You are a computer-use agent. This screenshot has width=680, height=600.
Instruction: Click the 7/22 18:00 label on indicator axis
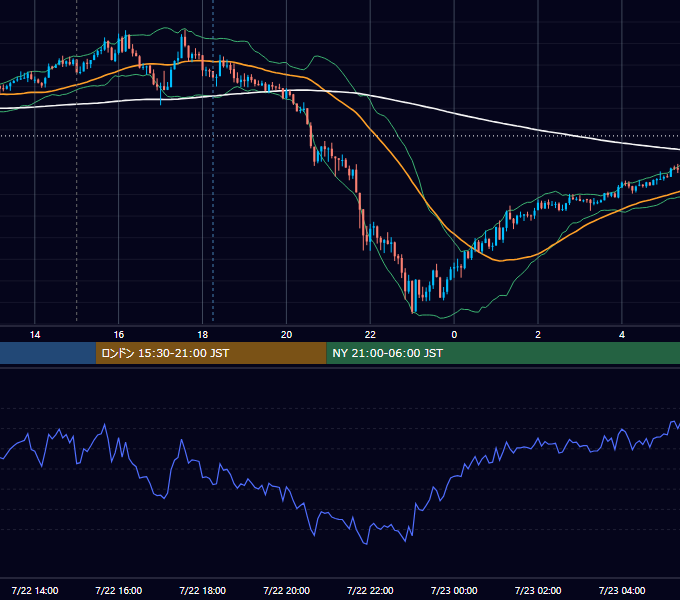tap(203, 590)
